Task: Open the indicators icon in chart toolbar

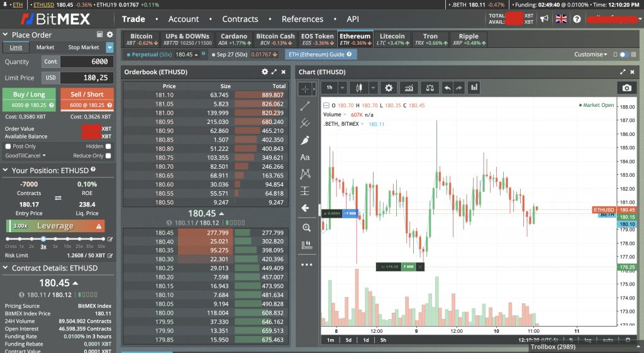Action: [409, 88]
